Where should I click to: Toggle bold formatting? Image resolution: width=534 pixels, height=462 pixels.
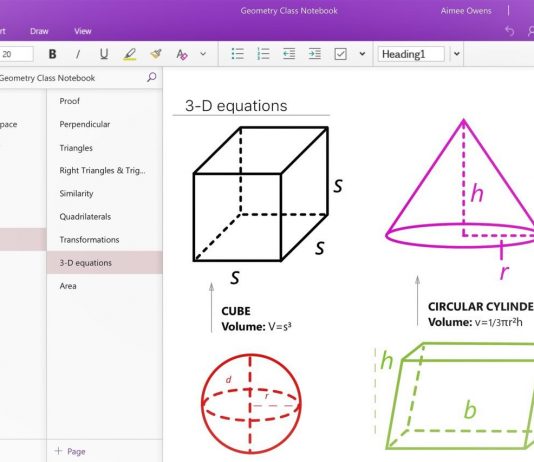point(52,54)
